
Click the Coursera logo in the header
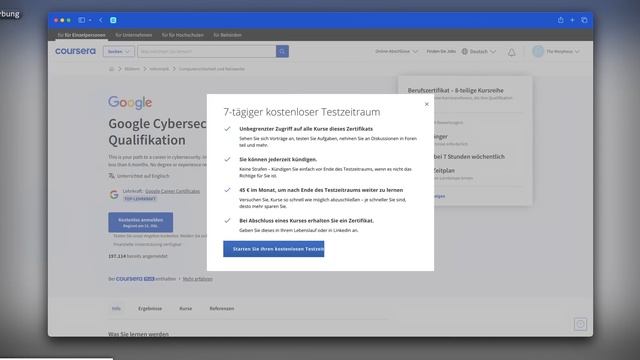click(x=76, y=51)
